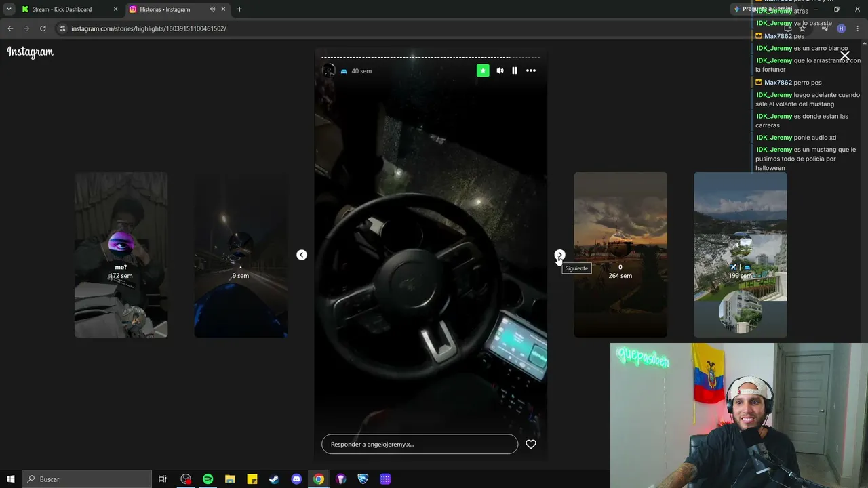
Task: Click the Buscar taskbar search box
Action: pyautogui.click(x=87, y=479)
